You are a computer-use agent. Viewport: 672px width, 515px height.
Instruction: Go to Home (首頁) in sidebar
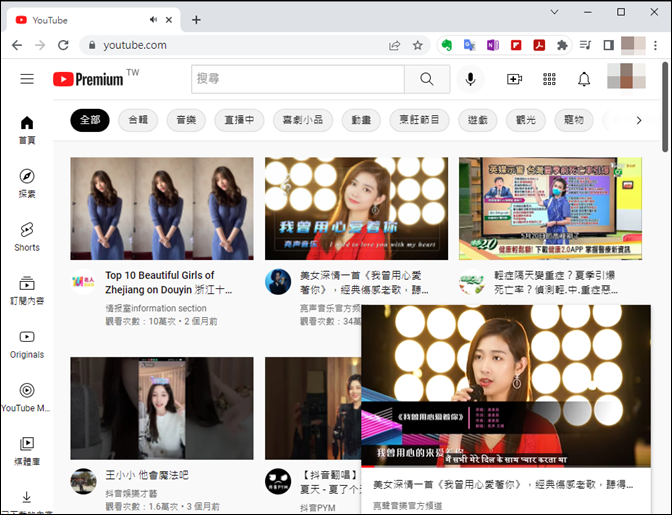pyautogui.click(x=27, y=130)
